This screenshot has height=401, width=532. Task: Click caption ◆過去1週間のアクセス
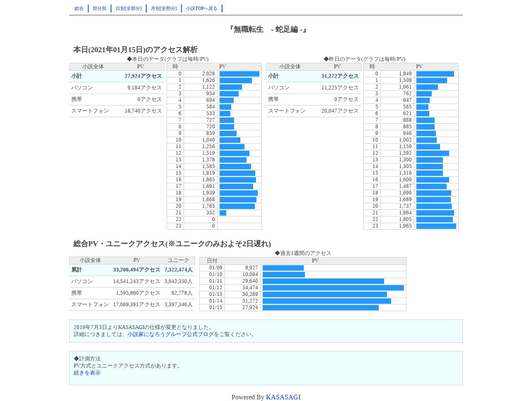(x=303, y=253)
